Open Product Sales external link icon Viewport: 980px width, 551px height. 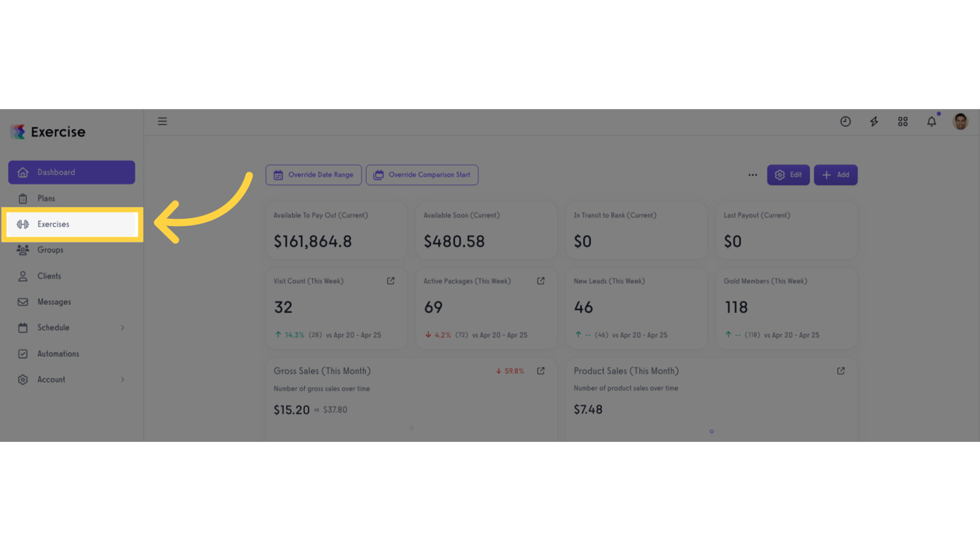[841, 371]
